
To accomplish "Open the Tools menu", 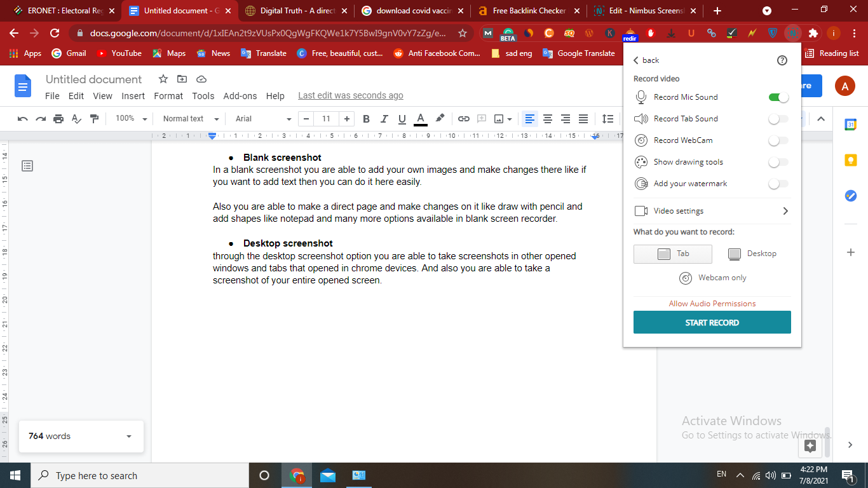I will pos(203,96).
